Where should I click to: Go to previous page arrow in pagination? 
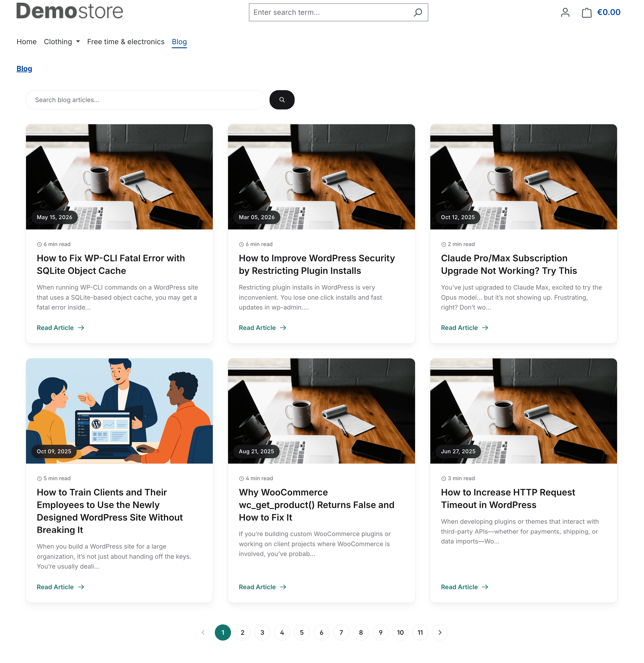pos(203,632)
